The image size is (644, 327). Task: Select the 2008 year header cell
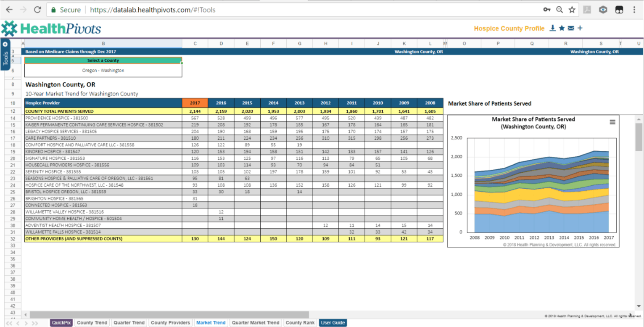point(430,103)
